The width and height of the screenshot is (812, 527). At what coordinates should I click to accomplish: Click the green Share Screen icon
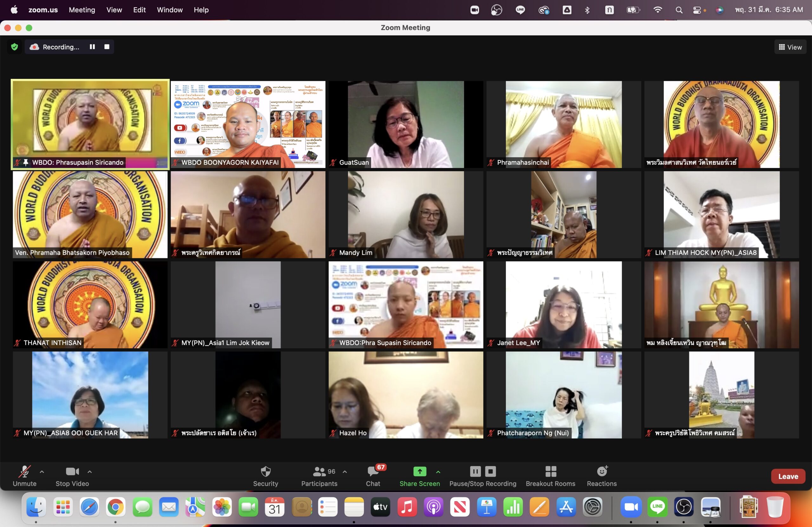420,472
